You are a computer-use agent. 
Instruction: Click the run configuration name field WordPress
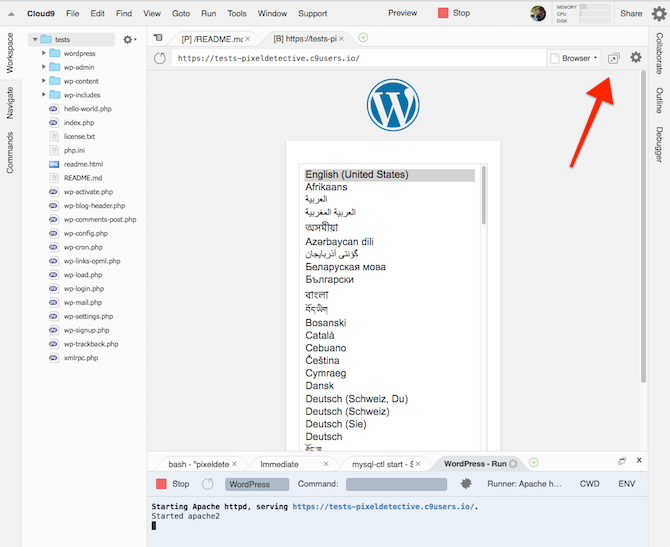[257, 484]
